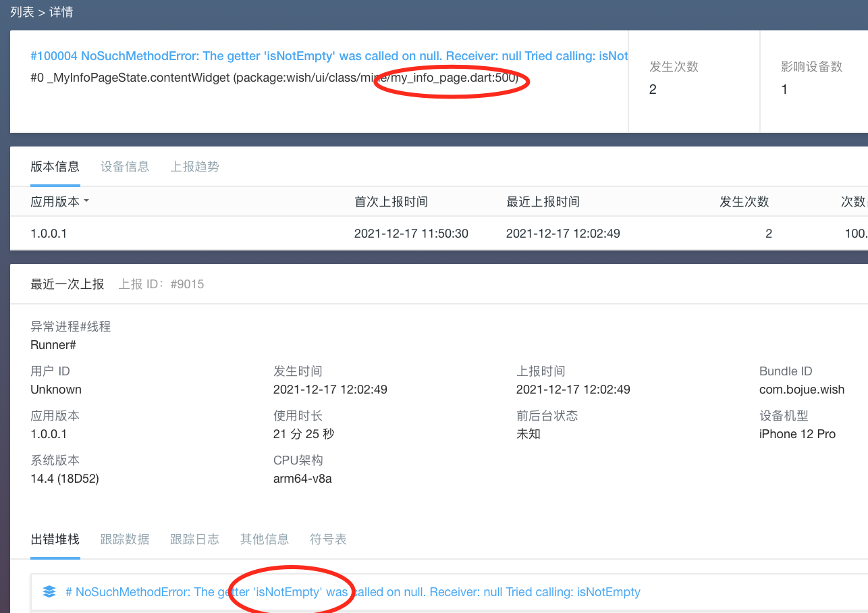Screen dimensions: 868x613
Task: Click the Runner# process value
Action: [53, 345]
